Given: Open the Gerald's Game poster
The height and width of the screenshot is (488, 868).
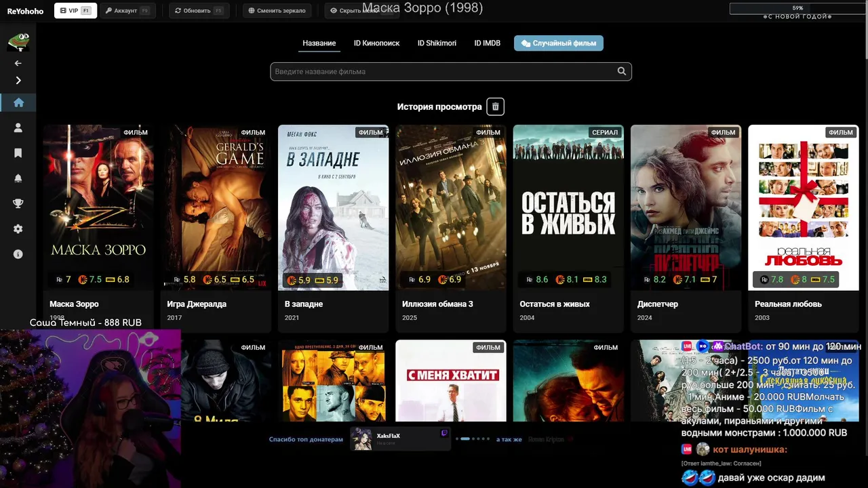Looking at the screenshot, I should [216, 207].
